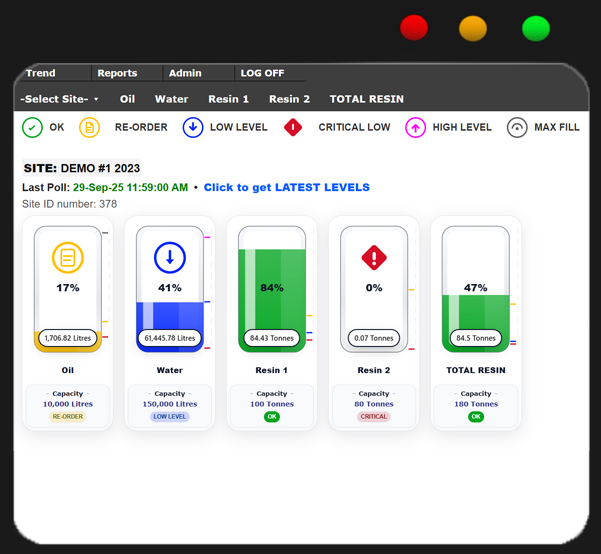
Task: Select the Water tab in the site bar
Action: click(x=172, y=99)
